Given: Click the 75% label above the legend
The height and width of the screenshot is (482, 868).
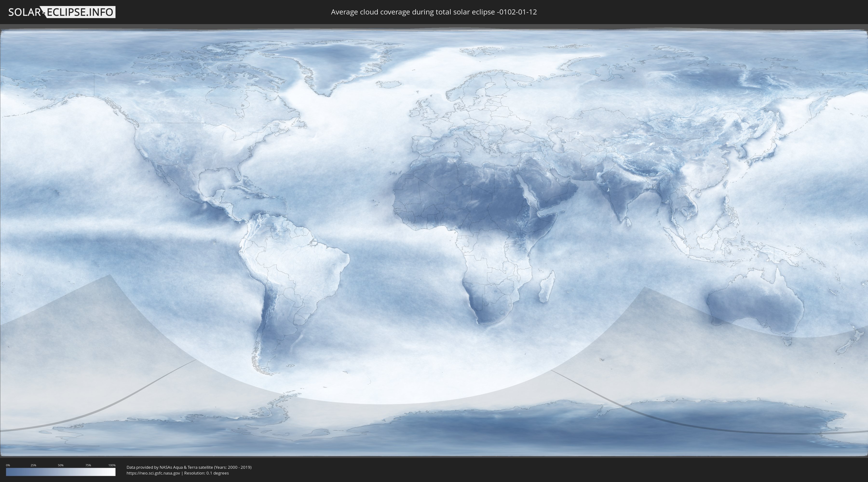Looking at the screenshot, I should click(88, 465).
